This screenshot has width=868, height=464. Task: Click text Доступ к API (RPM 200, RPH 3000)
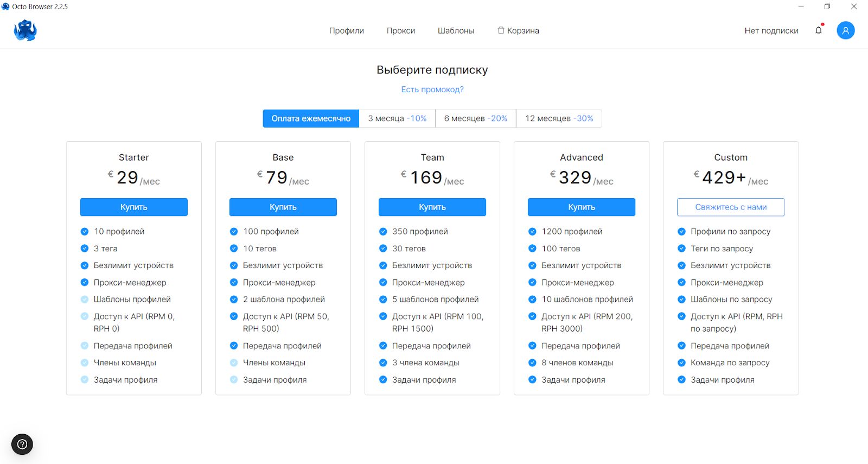[587, 322]
